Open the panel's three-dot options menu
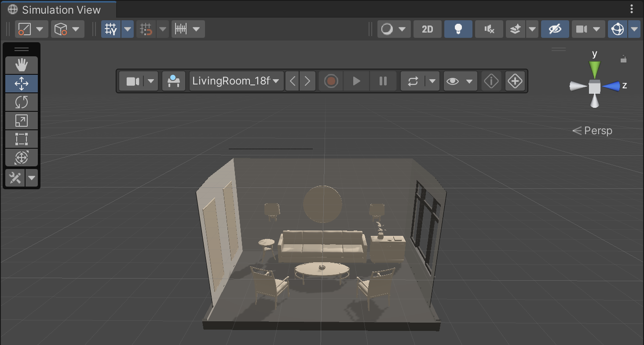This screenshot has height=345, width=644. tap(632, 9)
